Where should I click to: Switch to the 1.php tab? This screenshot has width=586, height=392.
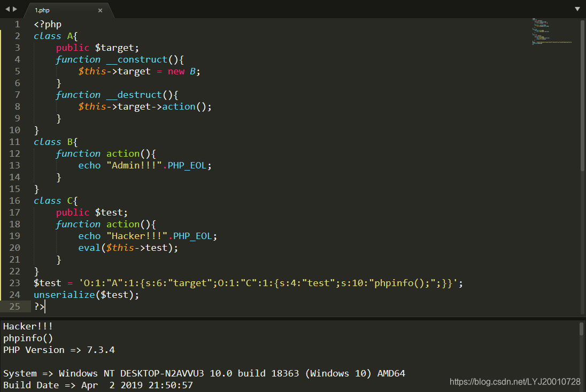tap(68, 11)
